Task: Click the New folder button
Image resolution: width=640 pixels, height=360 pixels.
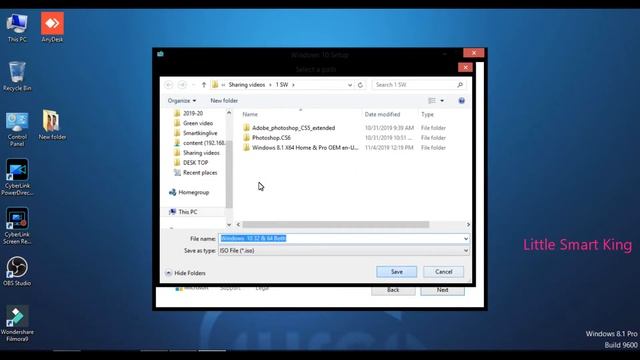Action: 224,101
